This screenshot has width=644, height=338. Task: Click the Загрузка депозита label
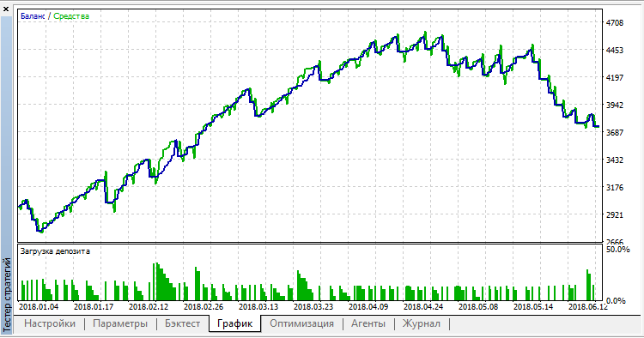[55, 251]
